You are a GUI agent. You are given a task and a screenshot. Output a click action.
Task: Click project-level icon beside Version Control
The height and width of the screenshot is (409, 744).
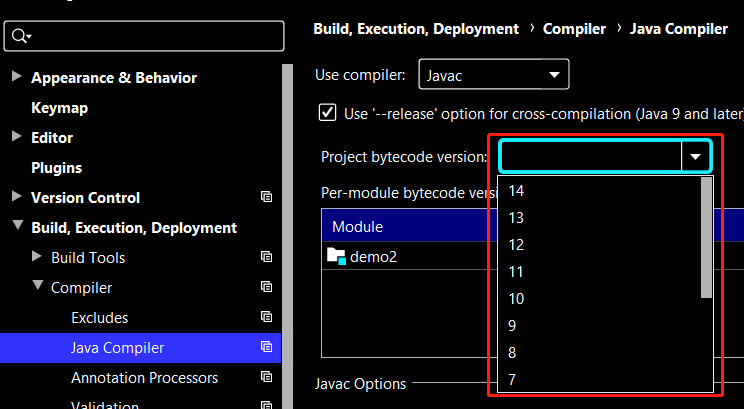(x=266, y=198)
